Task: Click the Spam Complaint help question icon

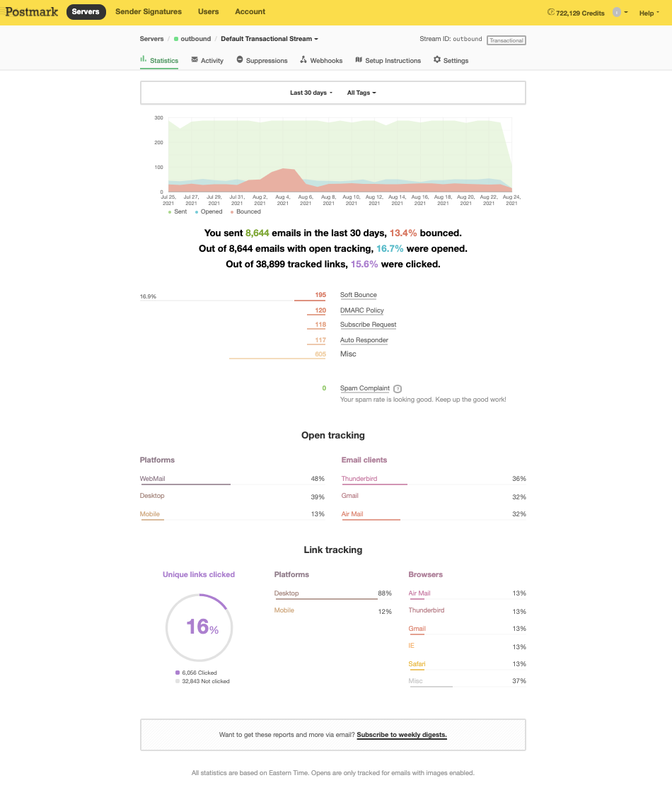Action: click(x=398, y=389)
